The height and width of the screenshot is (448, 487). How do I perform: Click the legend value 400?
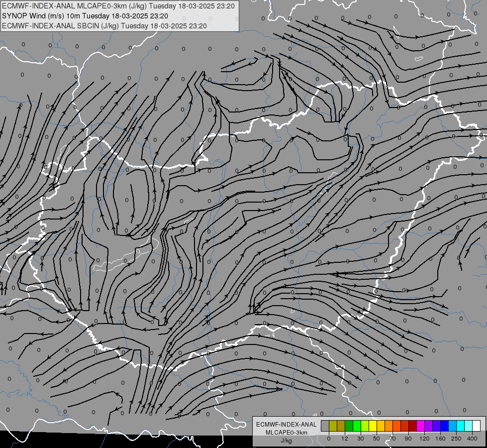point(472,439)
